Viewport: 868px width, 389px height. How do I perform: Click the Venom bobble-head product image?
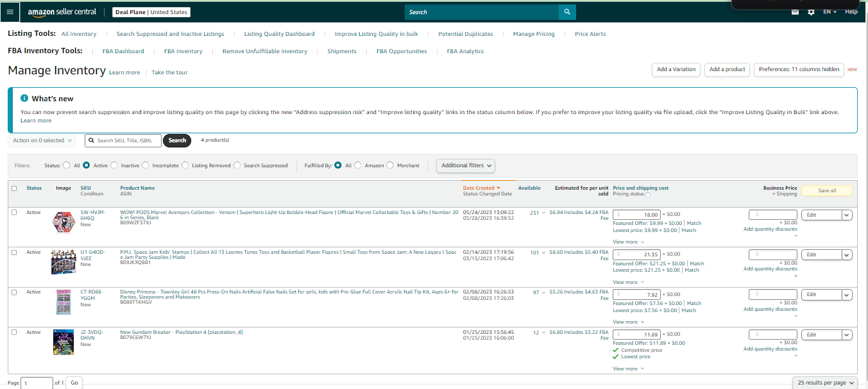tap(64, 223)
